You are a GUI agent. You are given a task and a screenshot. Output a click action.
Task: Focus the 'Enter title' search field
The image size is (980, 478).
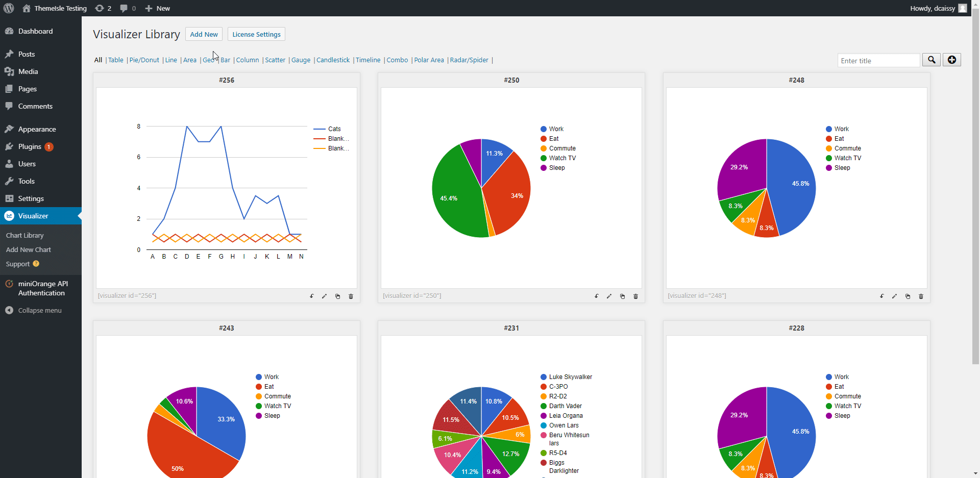(x=878, y=61)
